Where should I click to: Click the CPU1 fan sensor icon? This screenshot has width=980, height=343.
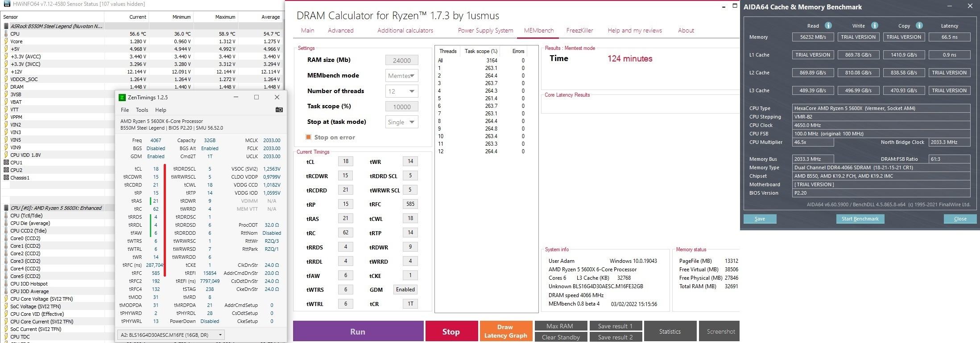coord(6,163)
